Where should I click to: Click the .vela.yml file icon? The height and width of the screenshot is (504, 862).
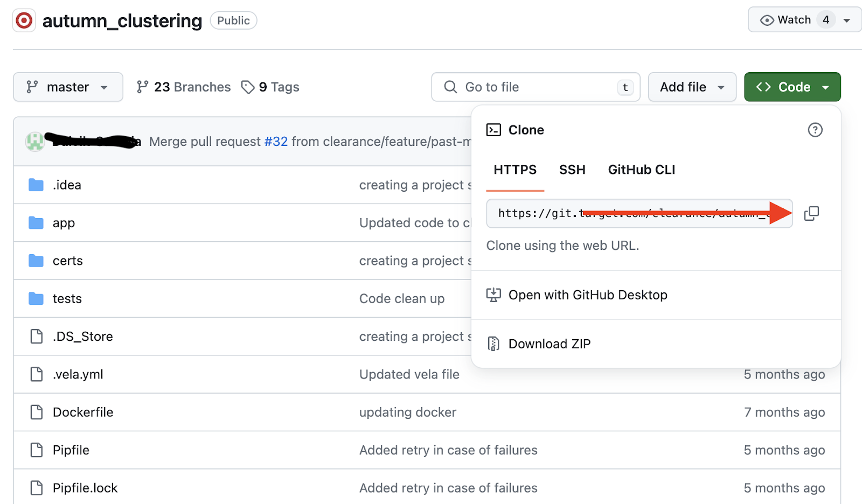coord(36,374)
